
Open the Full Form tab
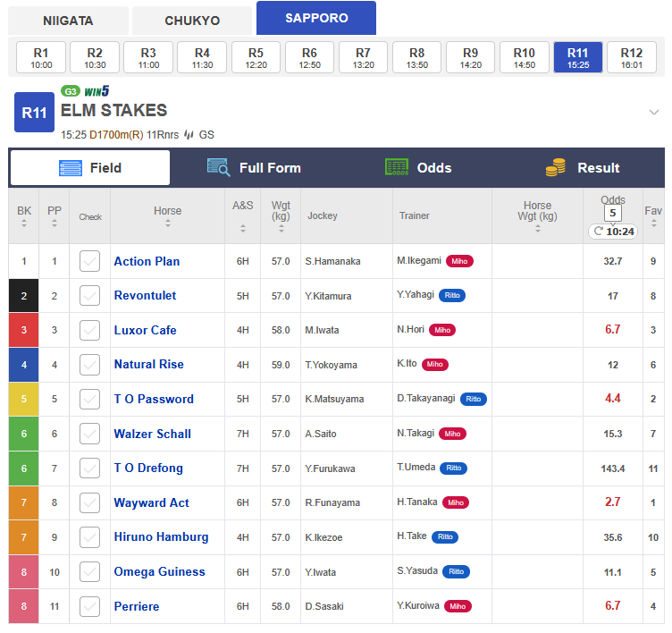tap(254, 168)
